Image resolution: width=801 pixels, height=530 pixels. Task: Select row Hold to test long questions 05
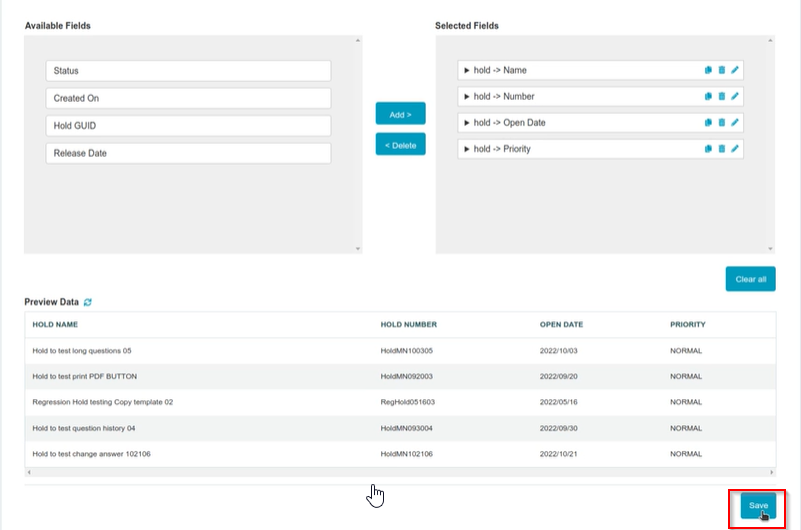click(x=400, y=351)
